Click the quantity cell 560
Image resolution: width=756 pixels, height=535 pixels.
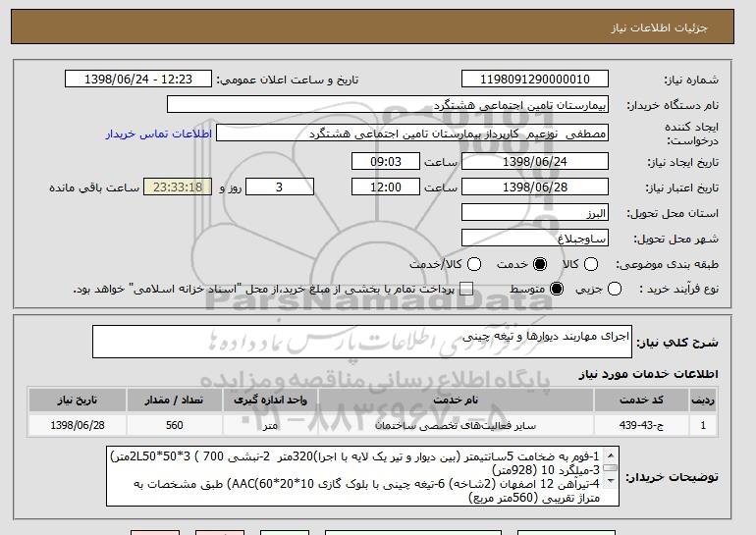(x=174, y=425)
